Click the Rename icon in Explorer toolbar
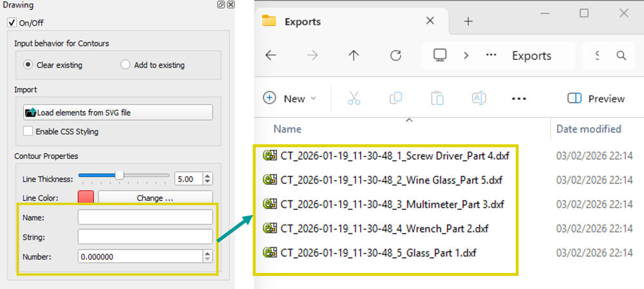The height and width of the screenshot is (289, 644). (478, 98)
